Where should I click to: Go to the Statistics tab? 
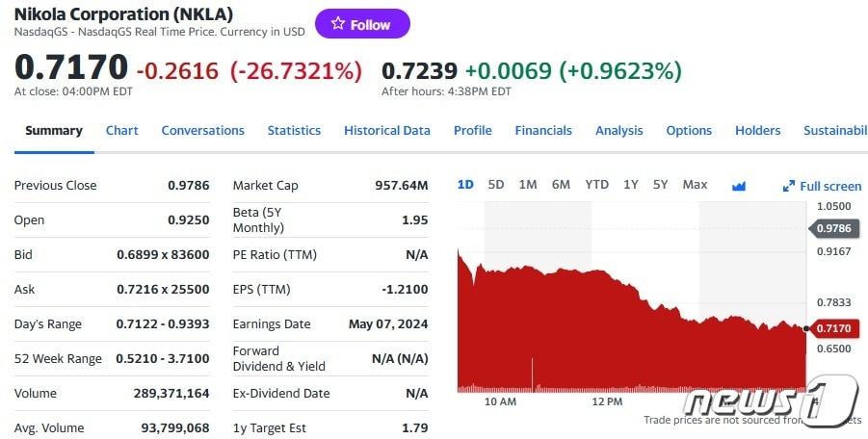(294, 131)
